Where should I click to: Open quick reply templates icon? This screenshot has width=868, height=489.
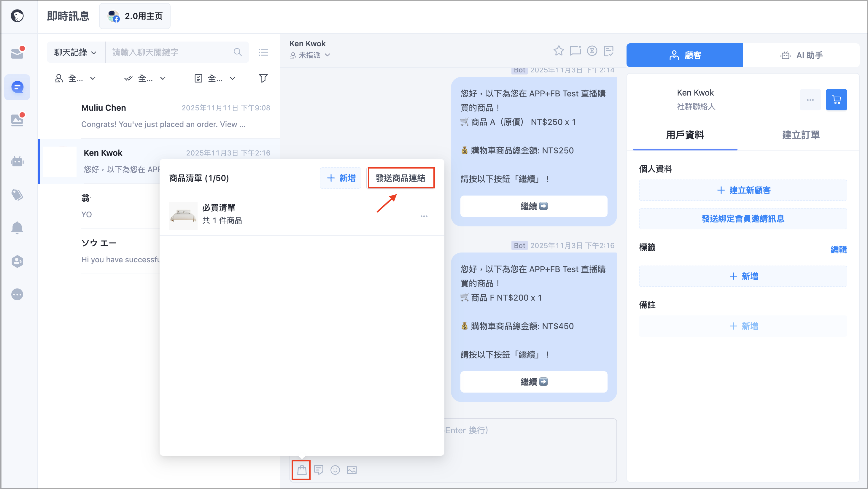(x=318, y=470)
